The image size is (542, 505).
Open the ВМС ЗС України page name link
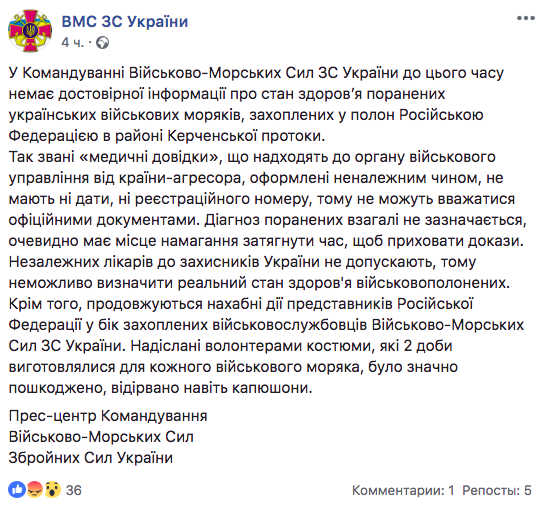point(125,21)
